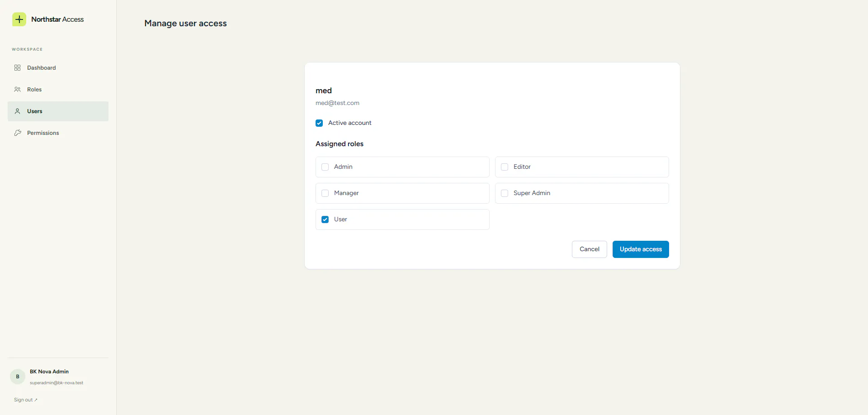The image size is (868, 415).
Task: Click the Update access button
Action: [641, 249]
